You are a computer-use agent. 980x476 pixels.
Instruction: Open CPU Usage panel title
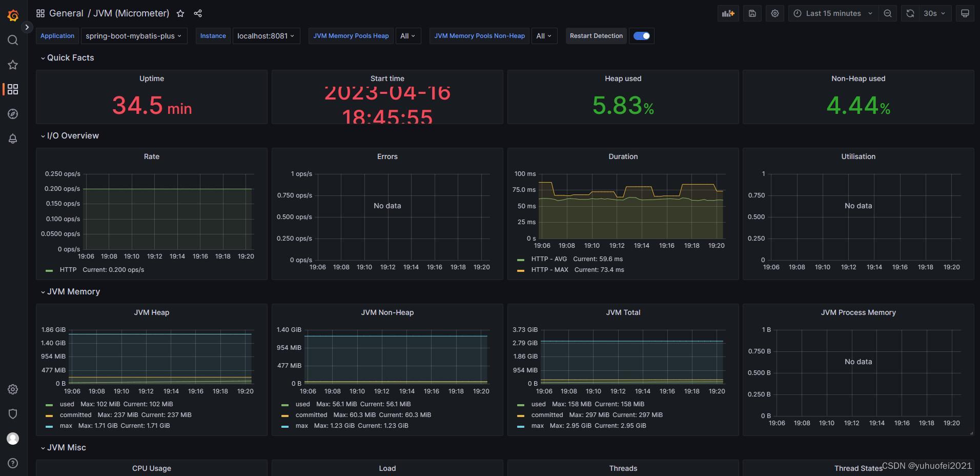pyautogui.click(x=152, y=468)
